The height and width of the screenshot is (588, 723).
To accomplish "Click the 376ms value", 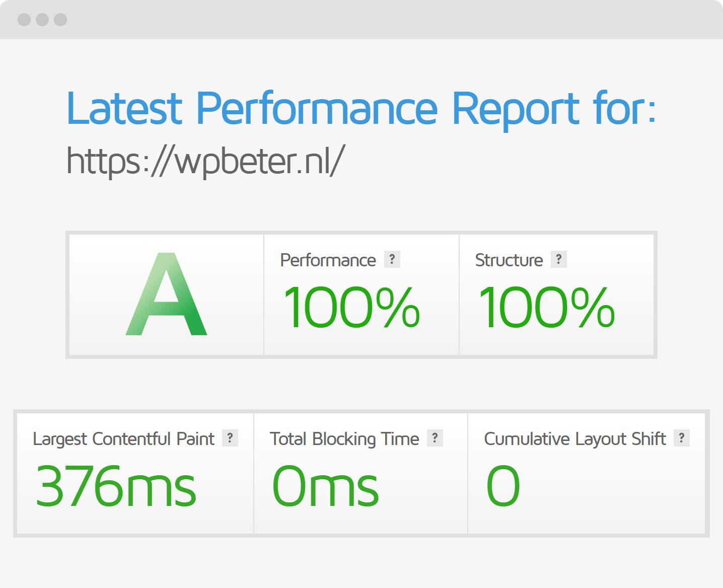I will pos(116,486).
